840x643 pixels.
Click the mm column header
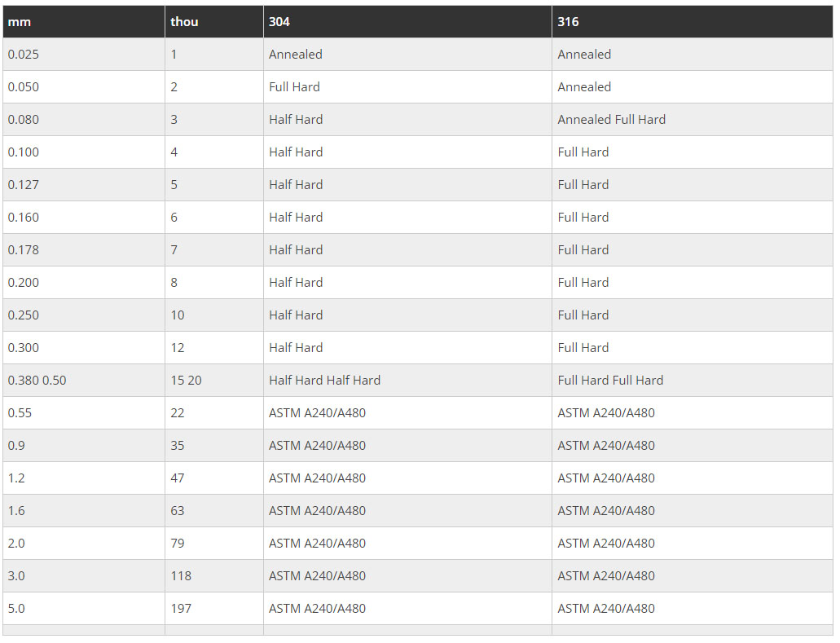click(20, 22)
